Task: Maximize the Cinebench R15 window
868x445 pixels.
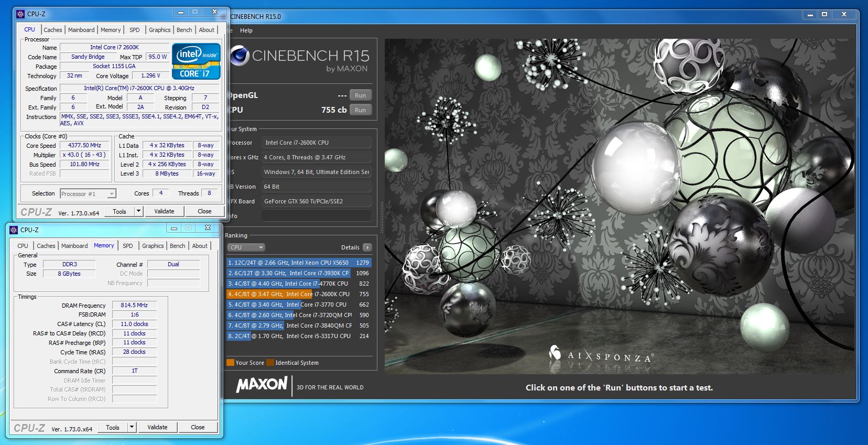Action: coord(824,15)
